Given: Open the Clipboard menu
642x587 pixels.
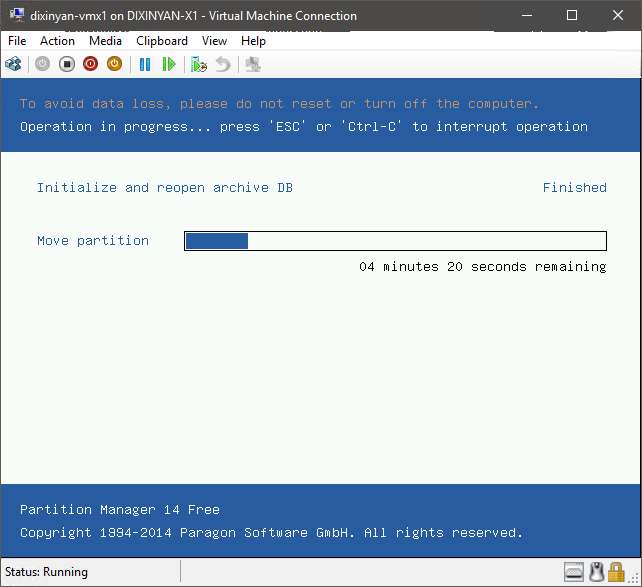Looking at the screenshot, I should click(x=162, y=41).
